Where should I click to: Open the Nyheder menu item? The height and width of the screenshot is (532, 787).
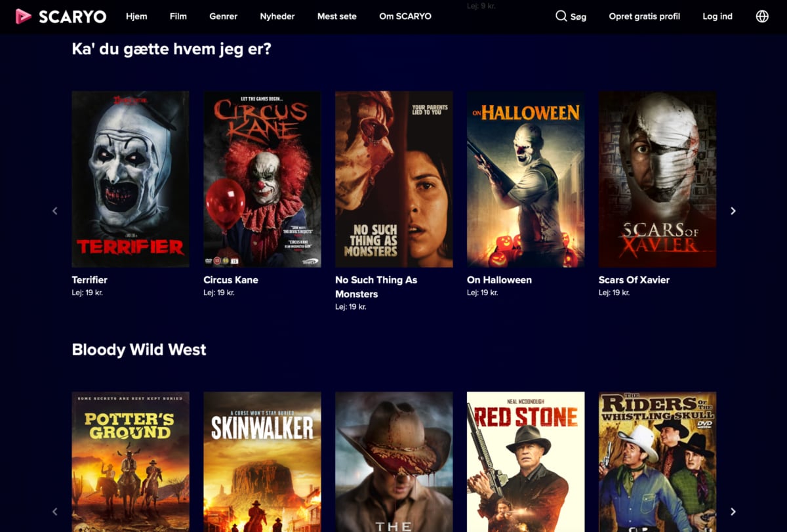277,16
